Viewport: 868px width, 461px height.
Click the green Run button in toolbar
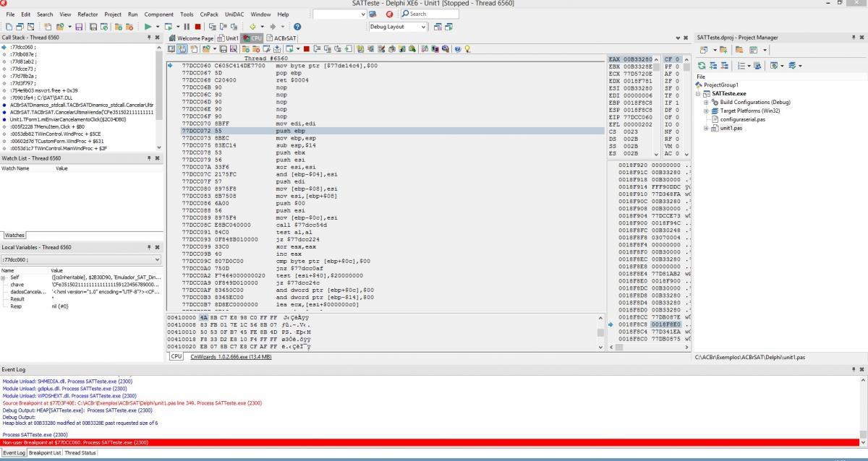pyautogui.click(x=148, y=26)
